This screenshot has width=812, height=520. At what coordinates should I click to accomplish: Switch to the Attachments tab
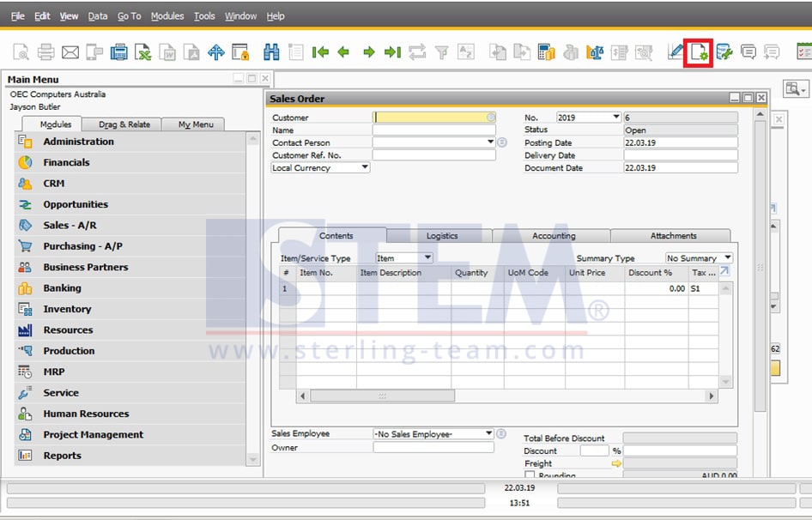[x=673, y=236]
